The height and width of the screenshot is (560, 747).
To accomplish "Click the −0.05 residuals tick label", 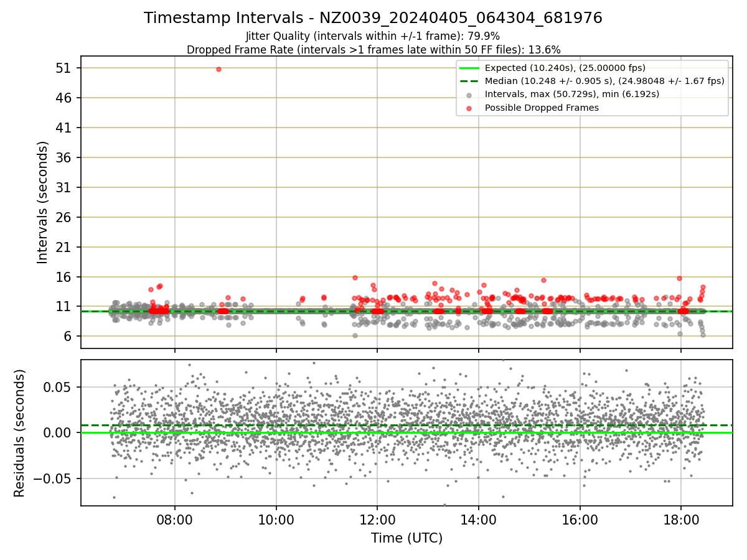I will pos(53,479).
